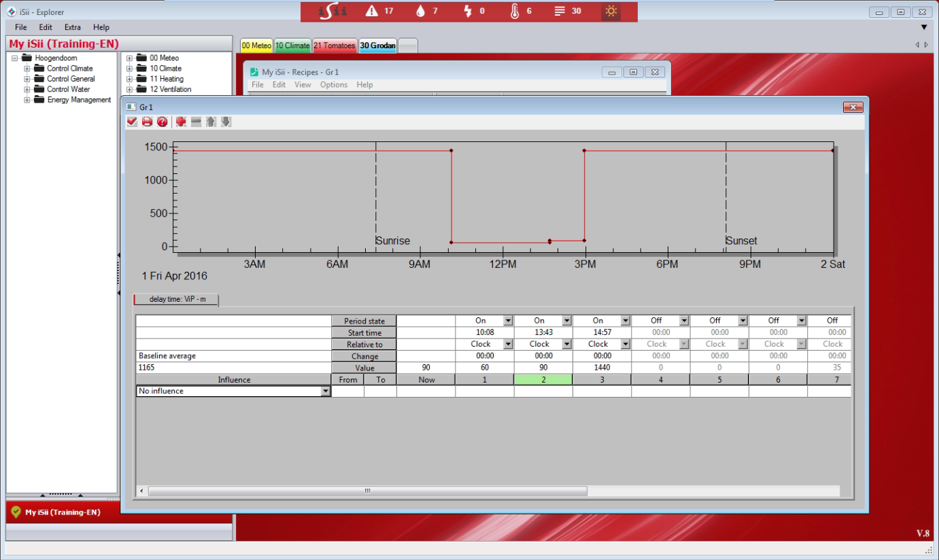939x560 pixels.
Task: Click the thermometer status icon
Action: coord(515,11)
